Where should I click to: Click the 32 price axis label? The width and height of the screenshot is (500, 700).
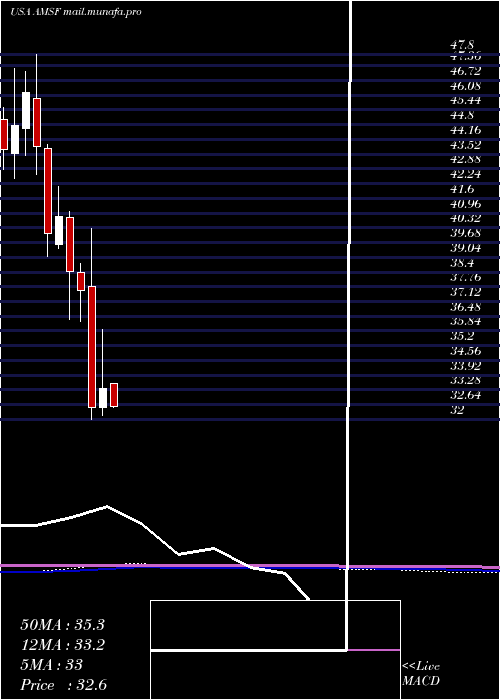(458, 410)
